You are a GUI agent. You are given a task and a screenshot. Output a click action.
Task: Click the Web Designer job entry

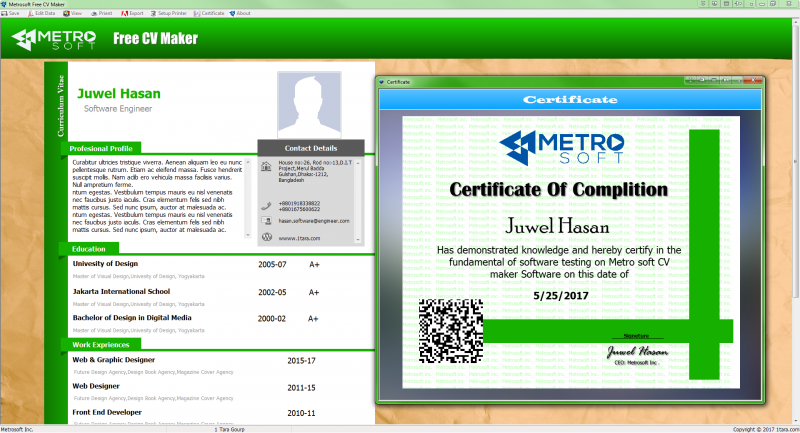(x=96, y=386)
